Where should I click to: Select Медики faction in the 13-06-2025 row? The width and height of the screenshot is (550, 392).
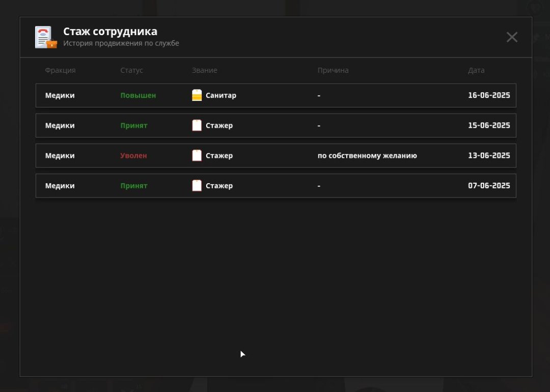[60, 155]
